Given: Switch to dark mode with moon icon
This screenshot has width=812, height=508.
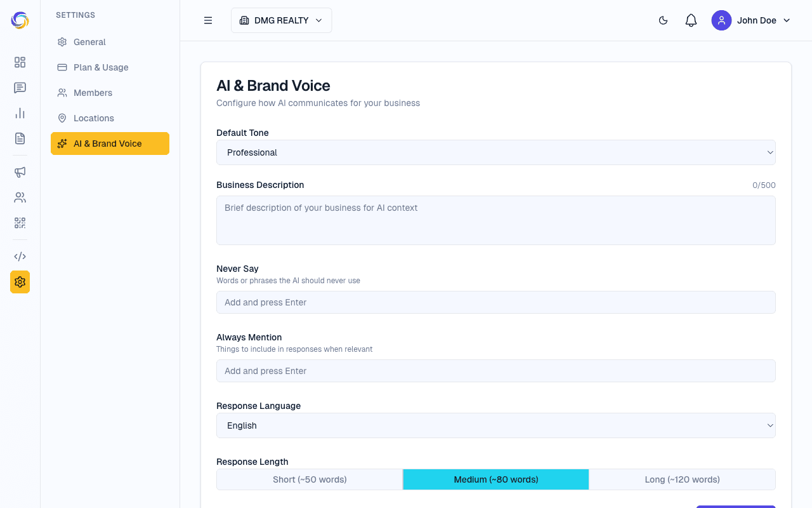Looking at the screenshot, I should (x=664, y=20).
